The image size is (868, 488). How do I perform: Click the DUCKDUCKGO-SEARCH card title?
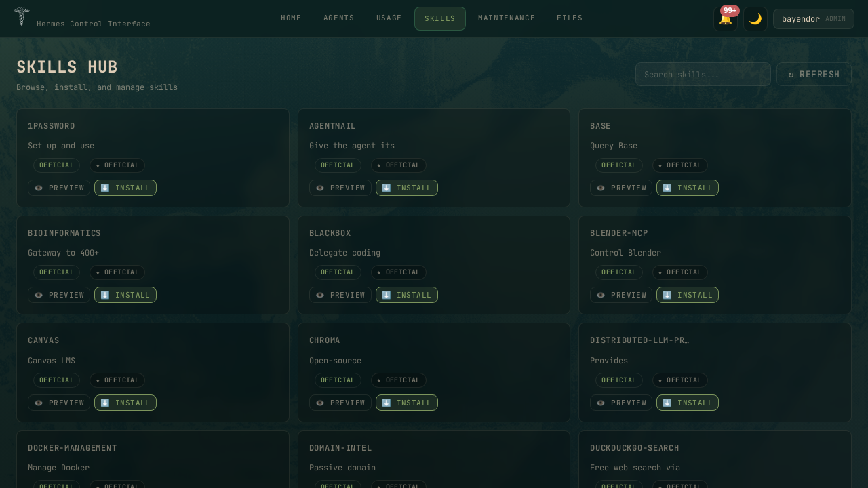point(635,448)
